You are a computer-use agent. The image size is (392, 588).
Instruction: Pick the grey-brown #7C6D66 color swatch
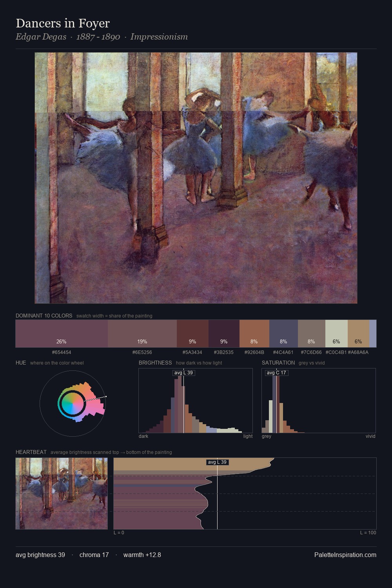point(312,334)
